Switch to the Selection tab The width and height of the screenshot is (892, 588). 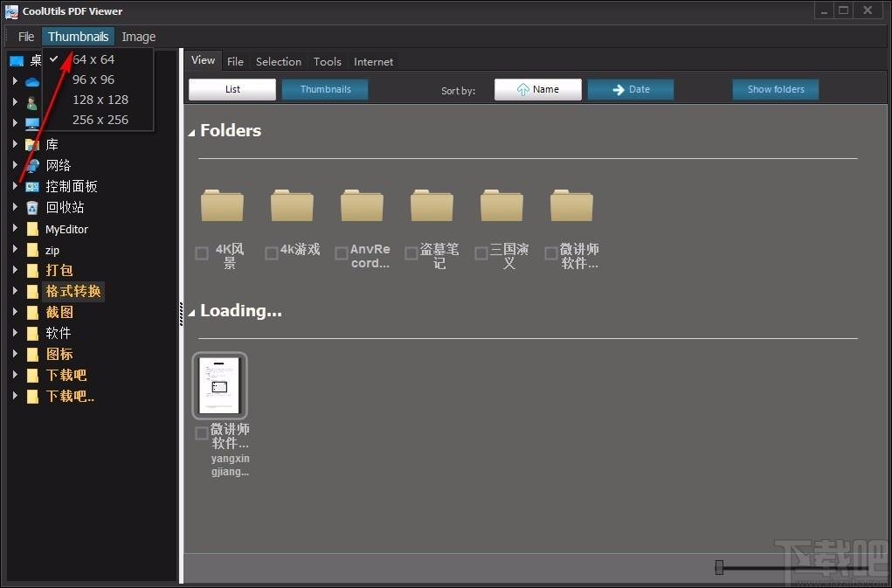click(278, 61)
